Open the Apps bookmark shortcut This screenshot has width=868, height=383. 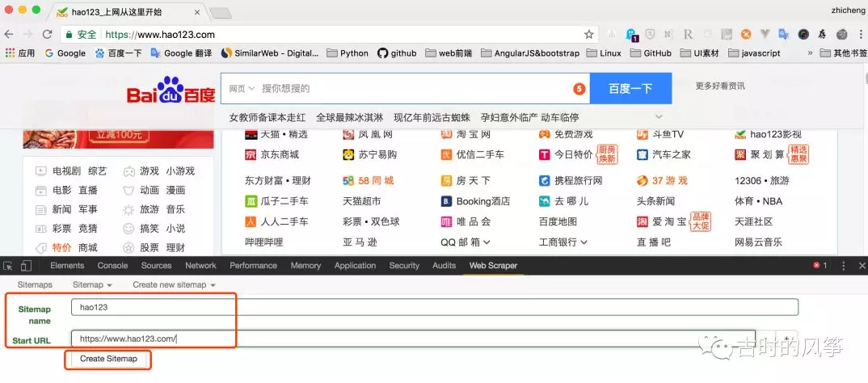[x=20, y=53]
